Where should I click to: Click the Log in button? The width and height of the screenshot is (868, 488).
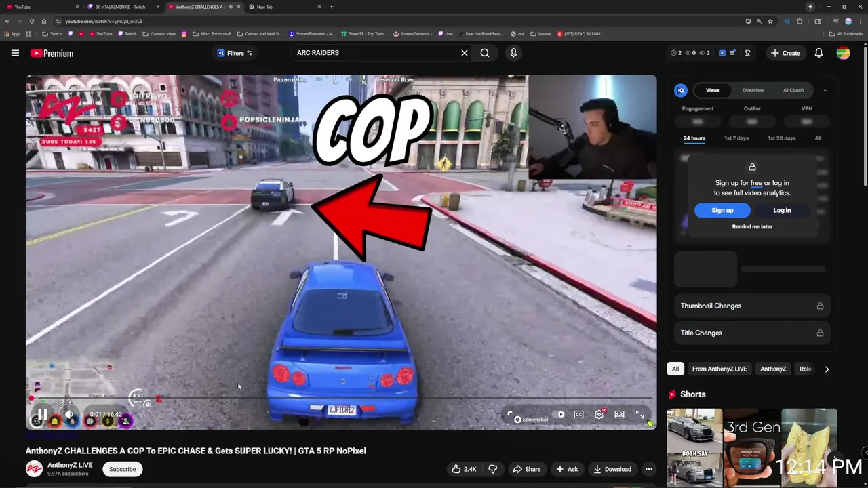(x=782, y=210)
